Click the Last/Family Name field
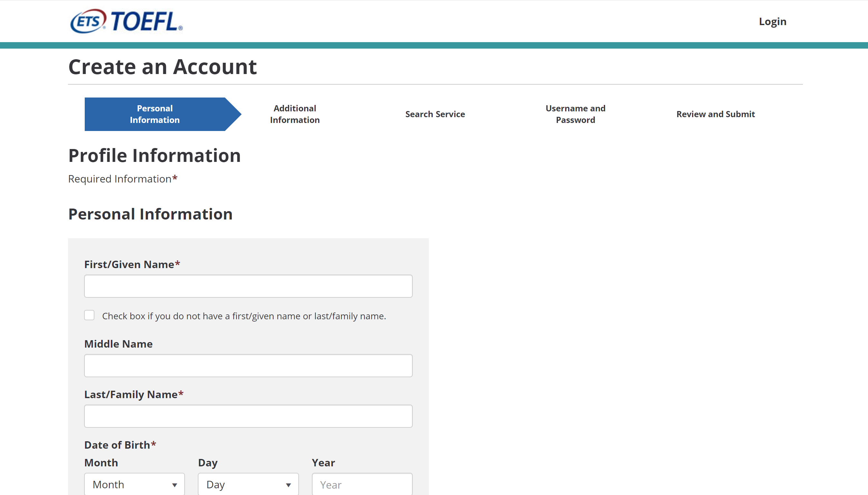 tap(248, 416)
